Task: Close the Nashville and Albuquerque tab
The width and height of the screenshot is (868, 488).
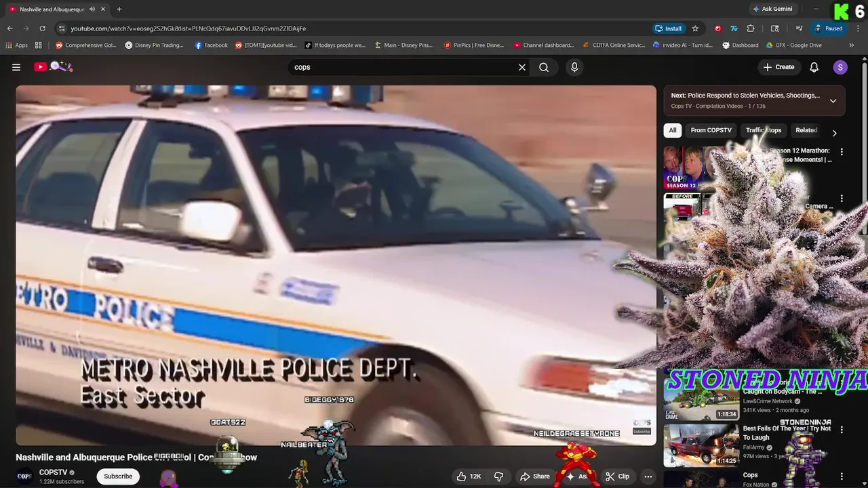Action: click(x=103, y=9)
